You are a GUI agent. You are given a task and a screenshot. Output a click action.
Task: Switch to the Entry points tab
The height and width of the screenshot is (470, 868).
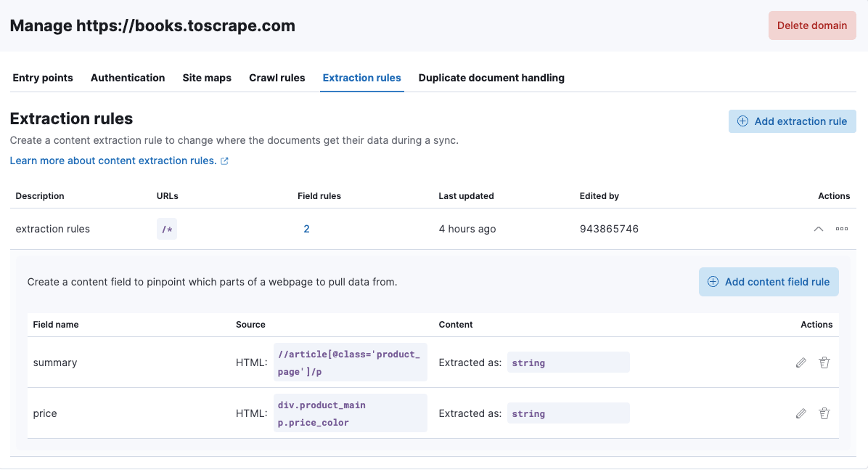tap(43, 78)
